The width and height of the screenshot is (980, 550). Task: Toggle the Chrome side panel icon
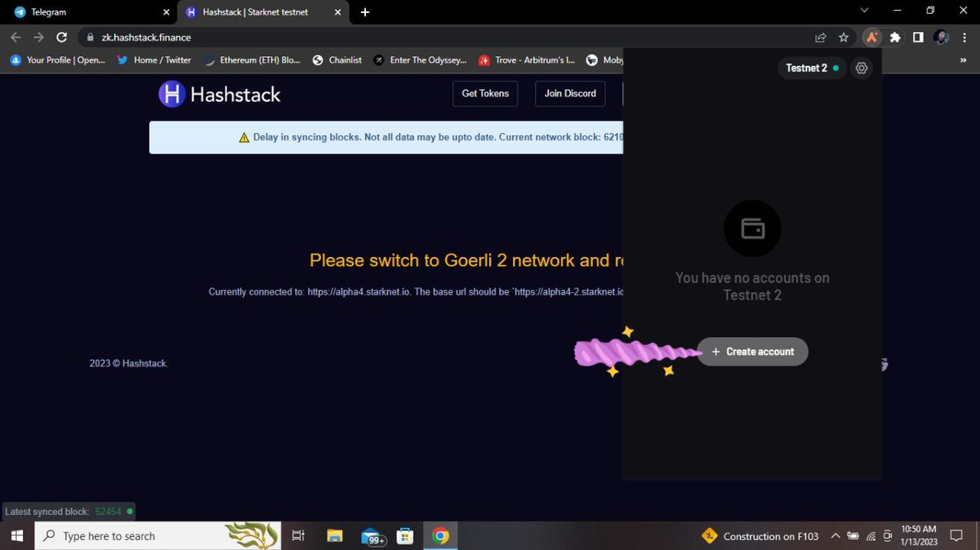tap(918, 37)
